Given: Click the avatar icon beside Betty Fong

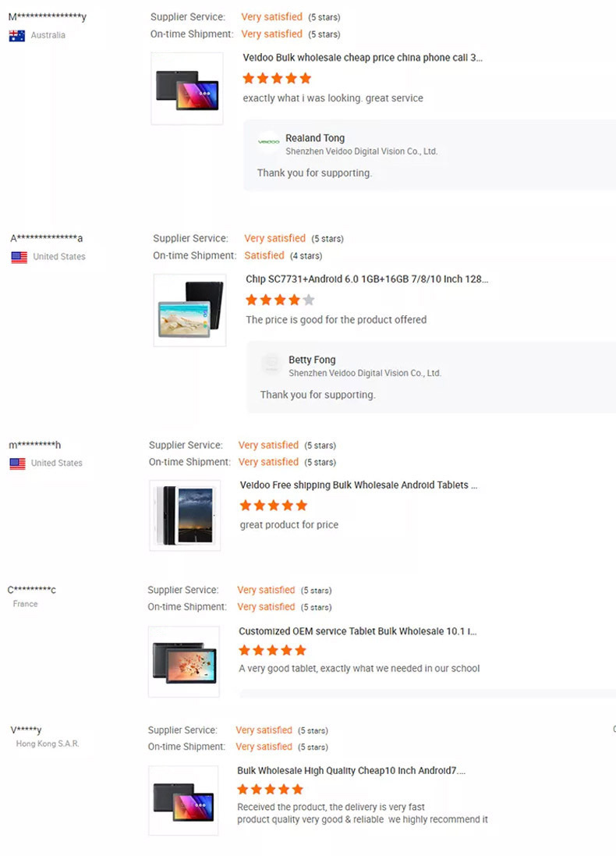Looking at the screenshot, I should click(x=271, y=364).
